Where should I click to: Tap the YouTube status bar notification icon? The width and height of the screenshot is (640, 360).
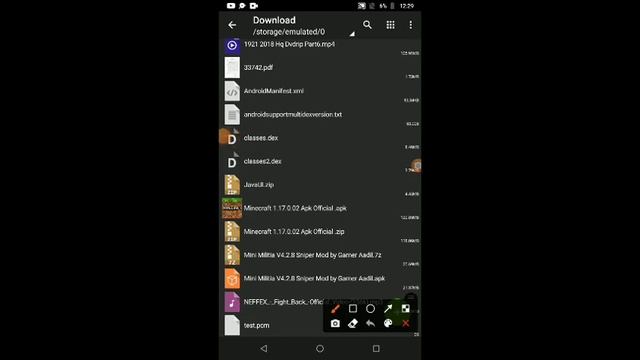click(x=231, y=6)
